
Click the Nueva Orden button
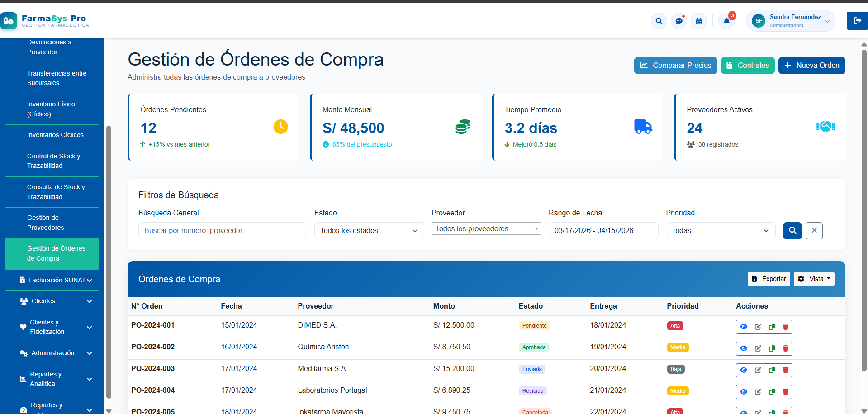811,65
